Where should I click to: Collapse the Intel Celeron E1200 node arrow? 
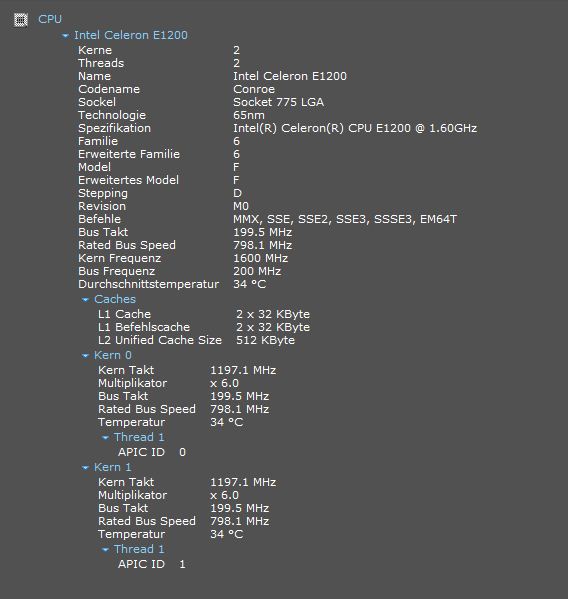point(65,36)
